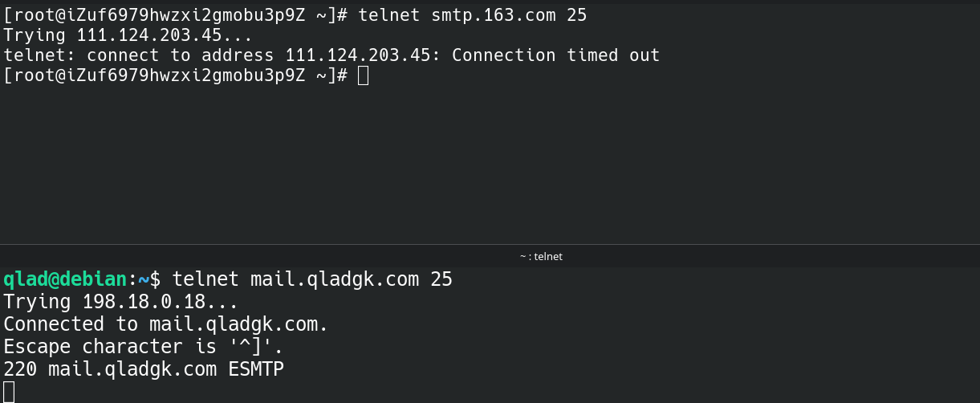
Task: Click the cursor block in the bottom terminal
Action: coord(9,392)
